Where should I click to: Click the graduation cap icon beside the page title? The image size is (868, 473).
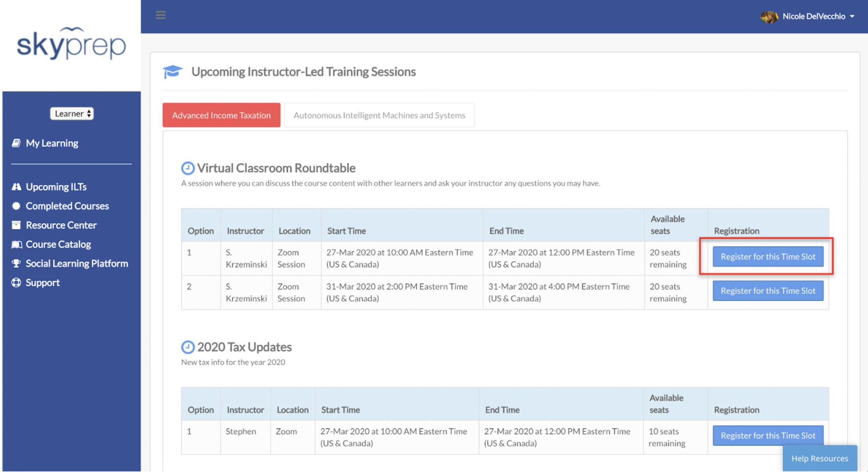pyautogui.click(x=173, y=71)
